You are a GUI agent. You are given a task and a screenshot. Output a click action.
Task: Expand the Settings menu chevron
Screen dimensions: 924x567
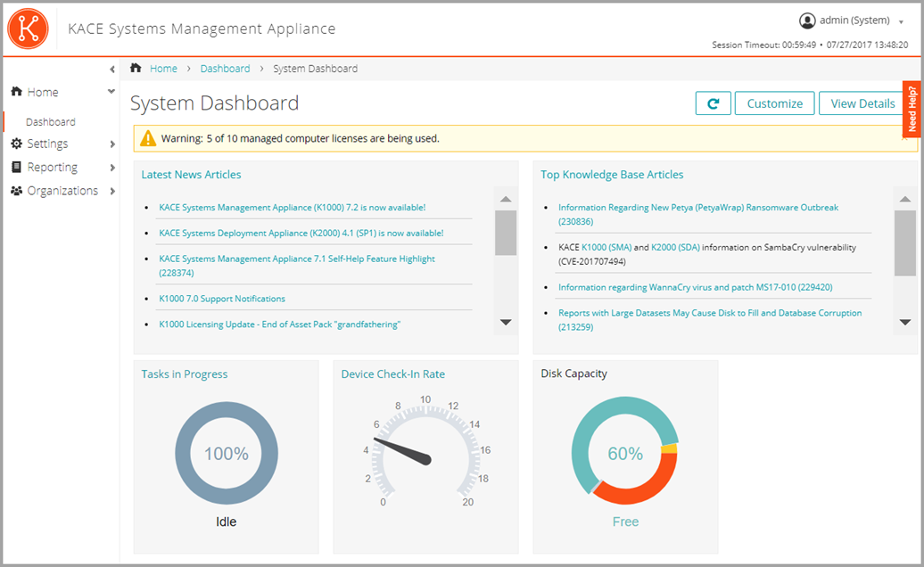[112, 144]
